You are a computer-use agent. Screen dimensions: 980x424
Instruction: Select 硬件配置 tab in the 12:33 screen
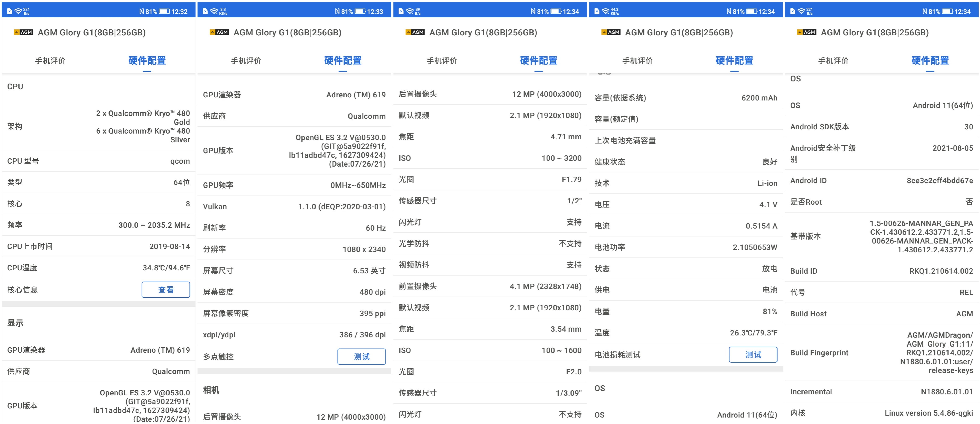click(343, 60)
